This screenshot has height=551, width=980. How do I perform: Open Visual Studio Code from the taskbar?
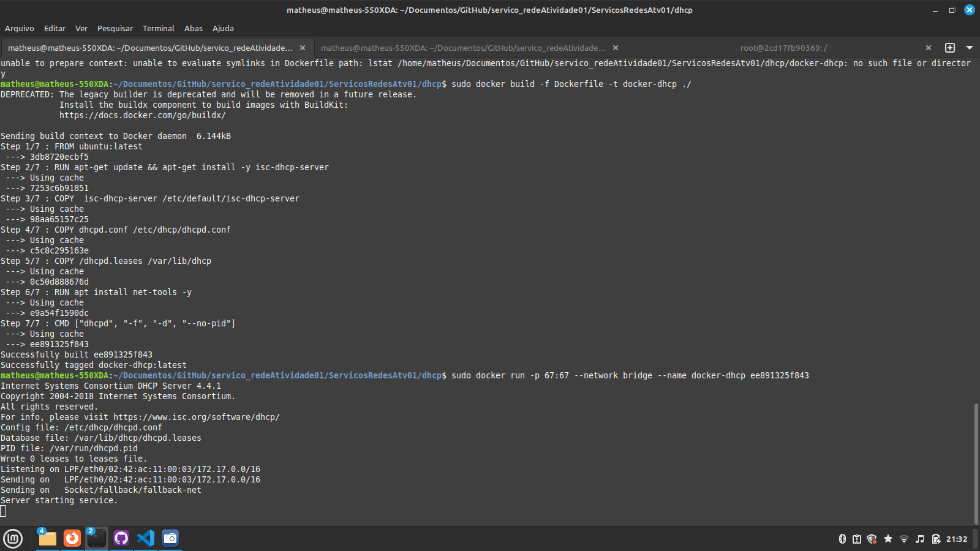146,538
